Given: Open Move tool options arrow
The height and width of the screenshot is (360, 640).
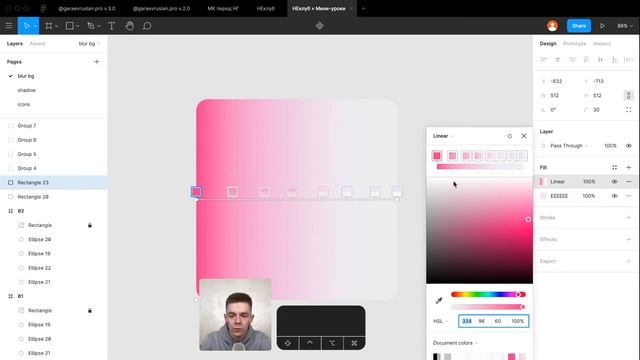Looking at the screenshot, I should click(x=35, y=26).
